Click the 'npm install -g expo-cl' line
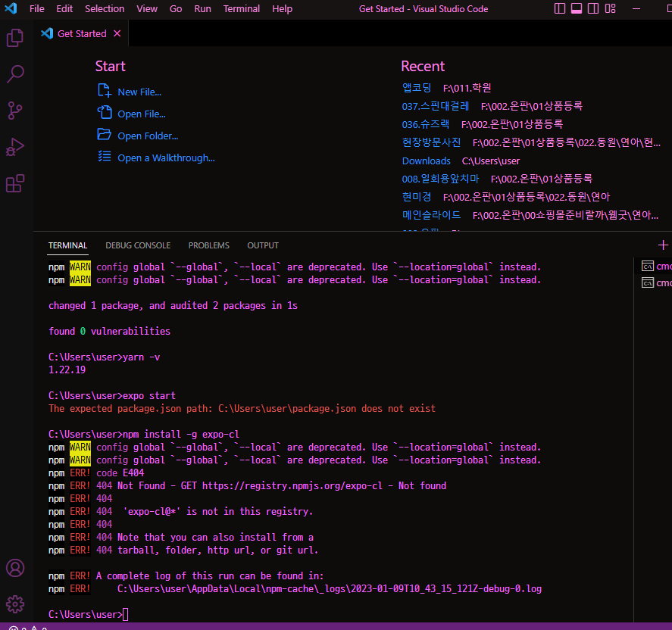Viewport: 672px width, 630px height. (x=144, y=435)
